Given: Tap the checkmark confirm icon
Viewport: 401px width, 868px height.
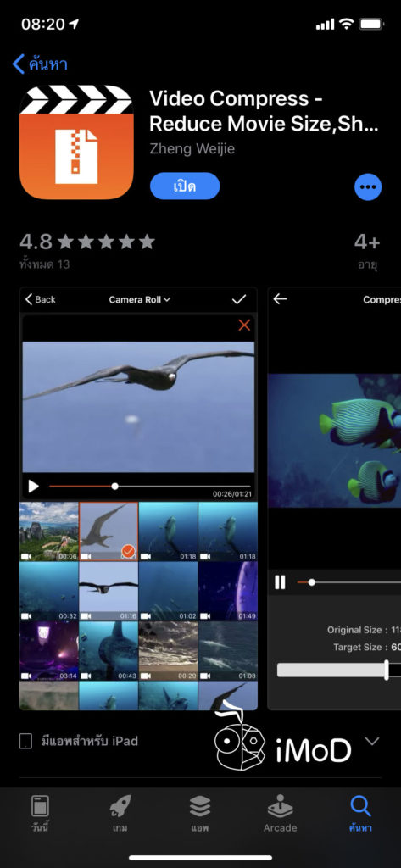Looking at the screenshot, I should pyautogui.click(x=239, y=299).
